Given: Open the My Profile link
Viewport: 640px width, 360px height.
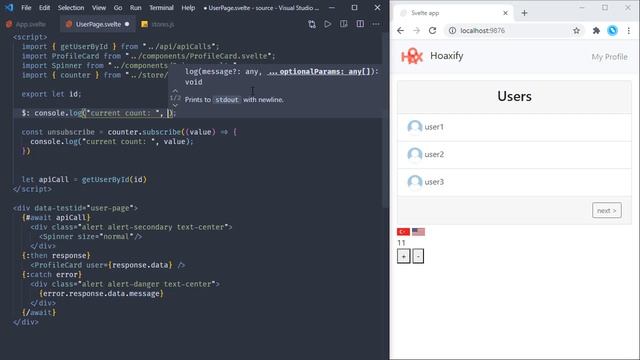Looking at the screenshot, I should (609, 57).
